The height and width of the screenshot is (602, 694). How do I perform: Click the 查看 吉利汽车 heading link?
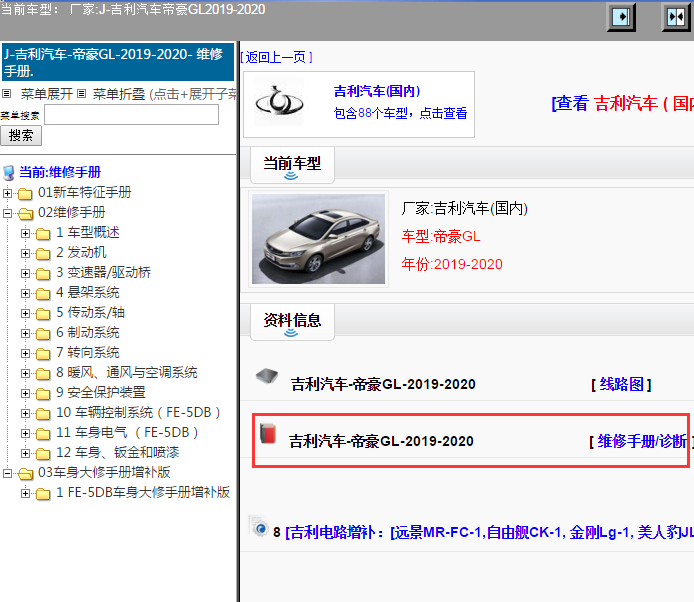pos(622,104)
